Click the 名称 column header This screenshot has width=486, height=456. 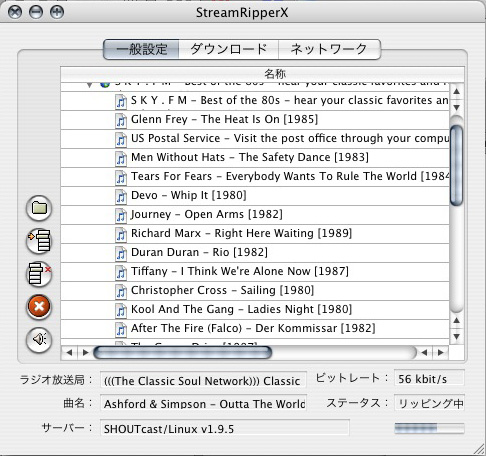[262, 74]
